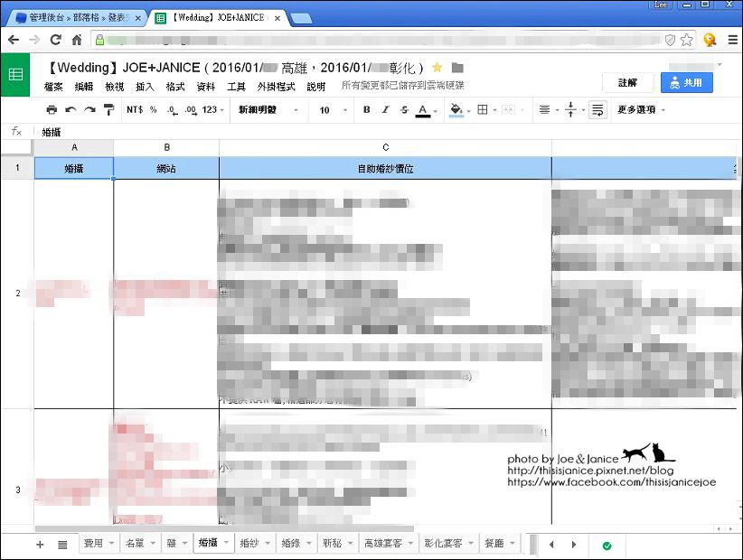
Task: Toggle strikethrough formatting
Action: click(x=404, y=110)
